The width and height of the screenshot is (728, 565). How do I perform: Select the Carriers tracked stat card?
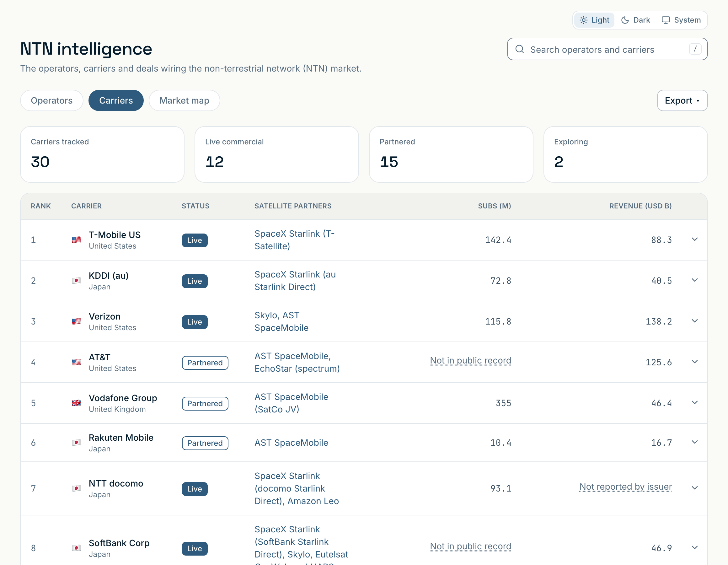(102, 154)
